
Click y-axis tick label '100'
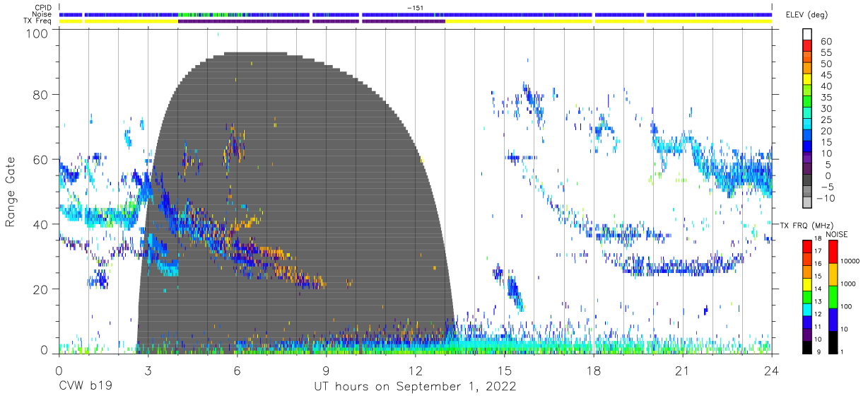coord(37,33)
